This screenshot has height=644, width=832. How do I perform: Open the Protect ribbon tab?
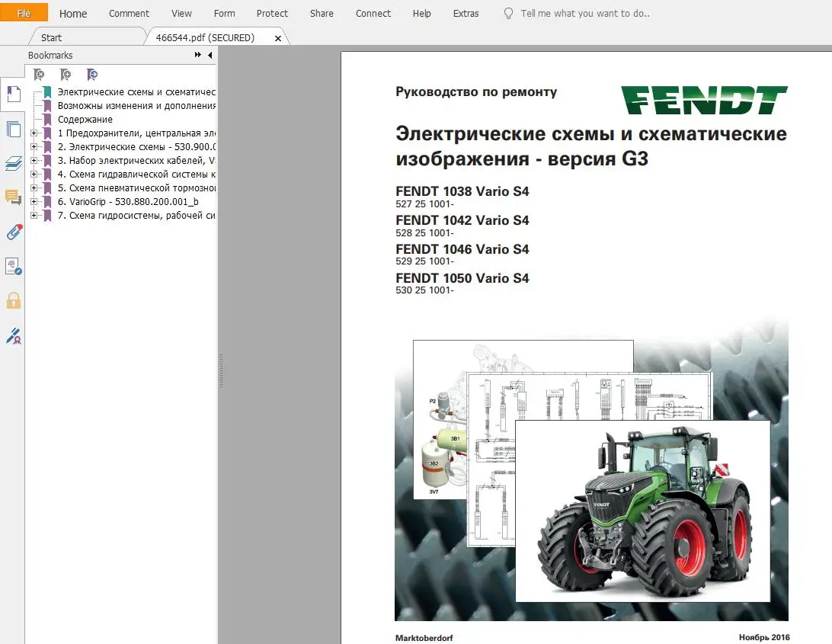click(x=272, y=13)
